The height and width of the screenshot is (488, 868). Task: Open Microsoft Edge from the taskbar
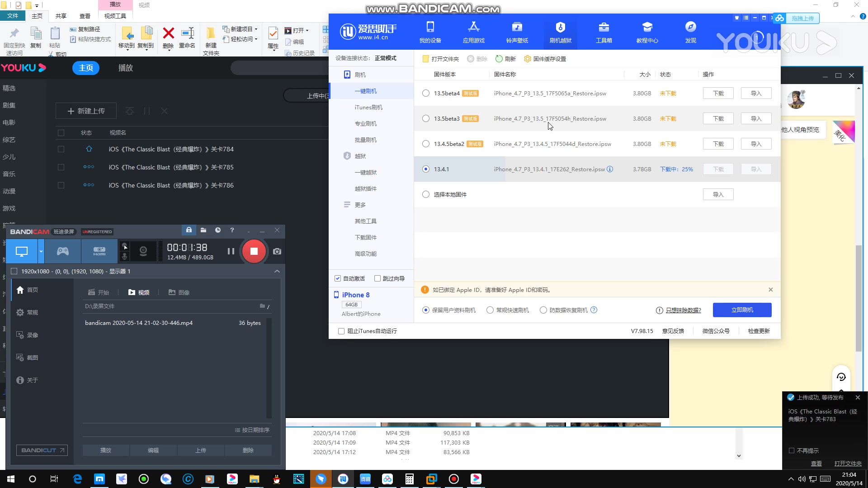tap(77, 479)
